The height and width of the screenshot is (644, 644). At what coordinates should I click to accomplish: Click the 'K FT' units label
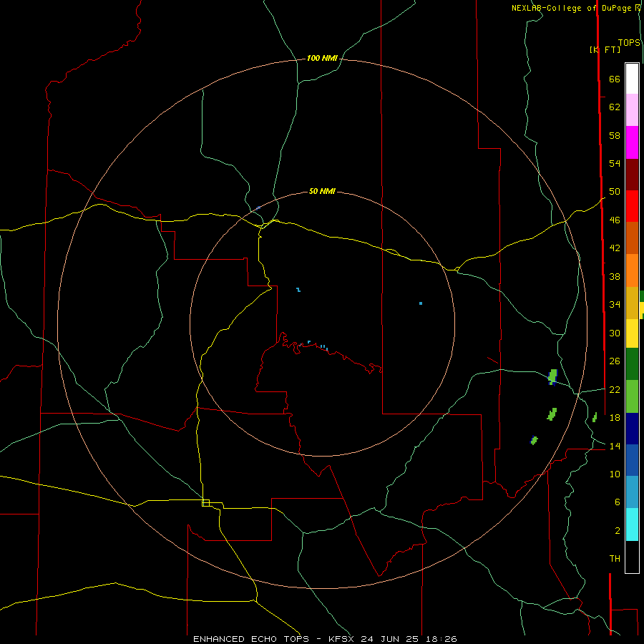coord(605,49)
